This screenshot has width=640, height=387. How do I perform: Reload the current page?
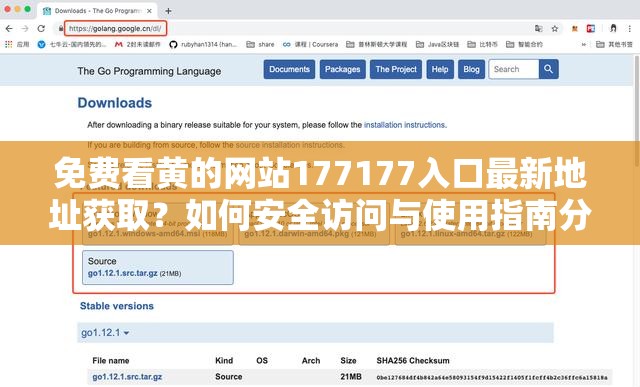coord(41,29)
